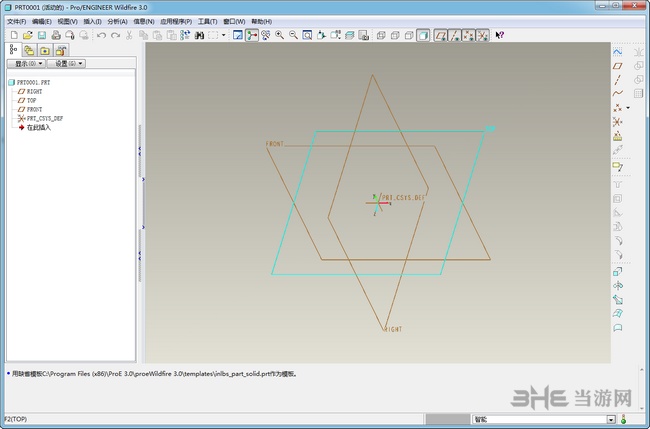
Task: Open the 设置 (Settings) dropdown
Action: point(68,64)
